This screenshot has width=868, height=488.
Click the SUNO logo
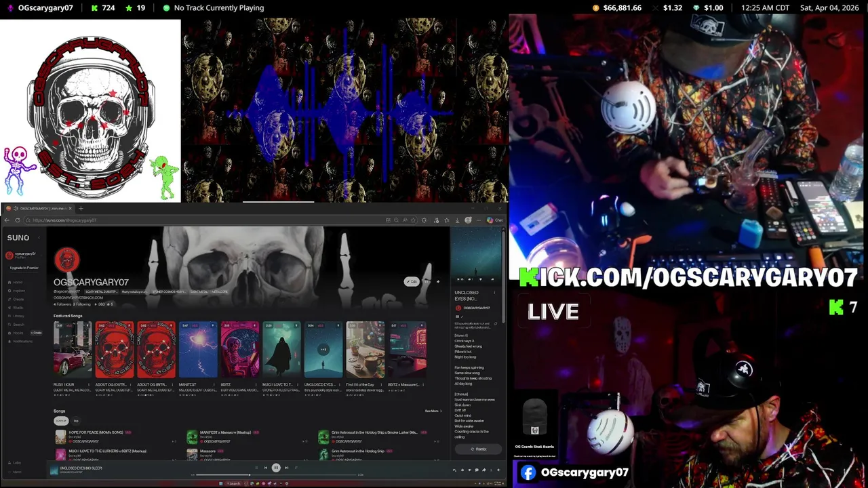[x=18, y=237]
